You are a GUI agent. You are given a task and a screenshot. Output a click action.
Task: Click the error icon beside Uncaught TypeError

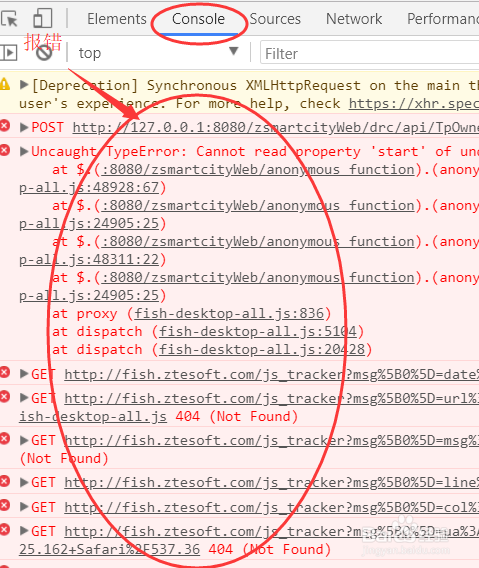tap(5, 150)
